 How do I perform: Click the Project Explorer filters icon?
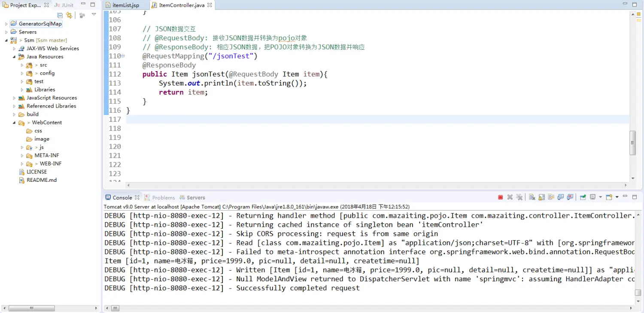[82, 15]
